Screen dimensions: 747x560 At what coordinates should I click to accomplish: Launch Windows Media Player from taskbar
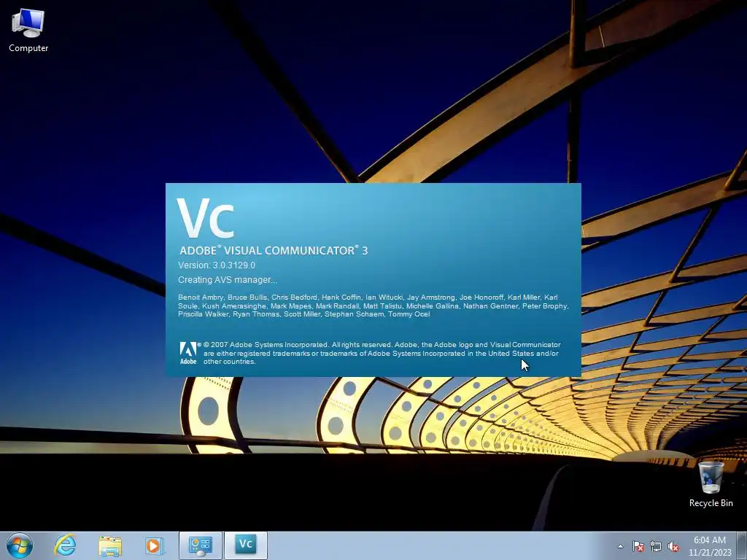[155, 545]
